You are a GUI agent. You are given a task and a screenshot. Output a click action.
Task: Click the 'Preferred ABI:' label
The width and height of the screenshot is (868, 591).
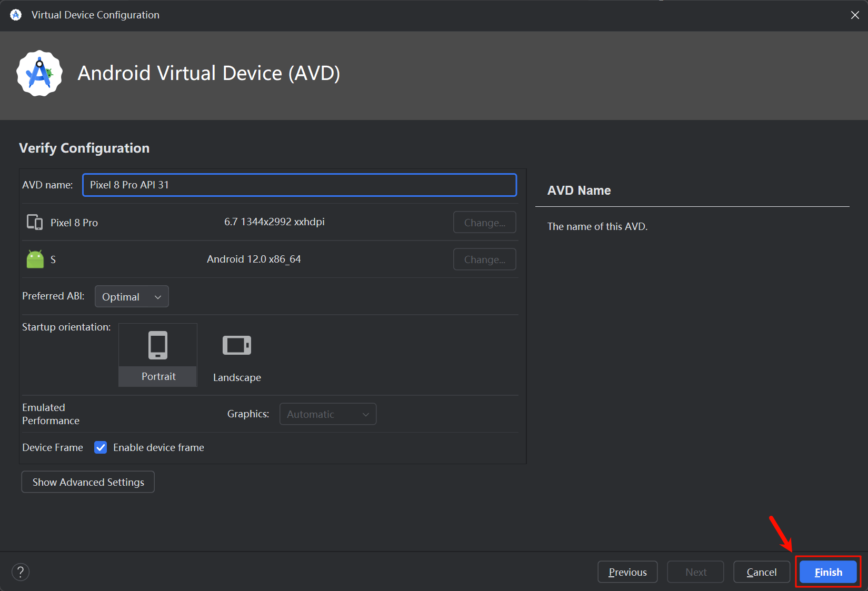(x=53, y=296)
